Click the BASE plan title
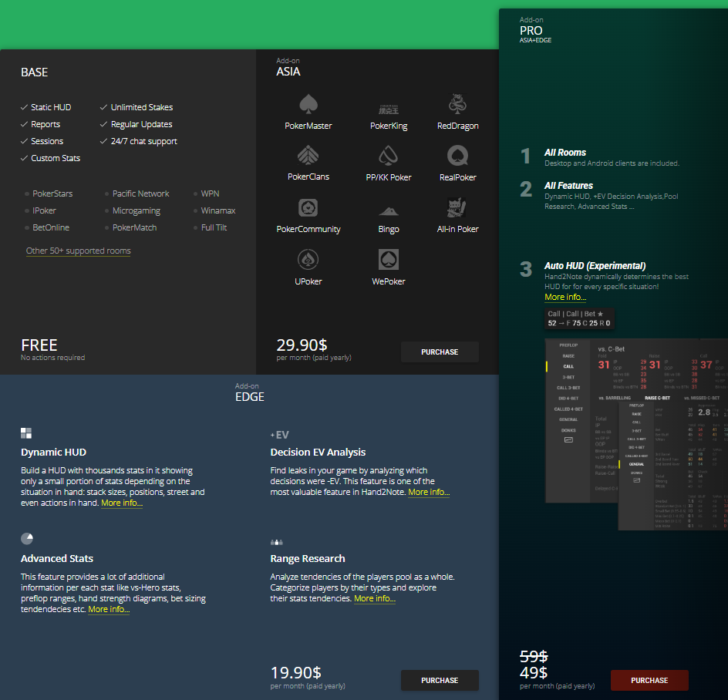Image resolution: width=728 pixels, height=700 pixels. click(35, 72)
